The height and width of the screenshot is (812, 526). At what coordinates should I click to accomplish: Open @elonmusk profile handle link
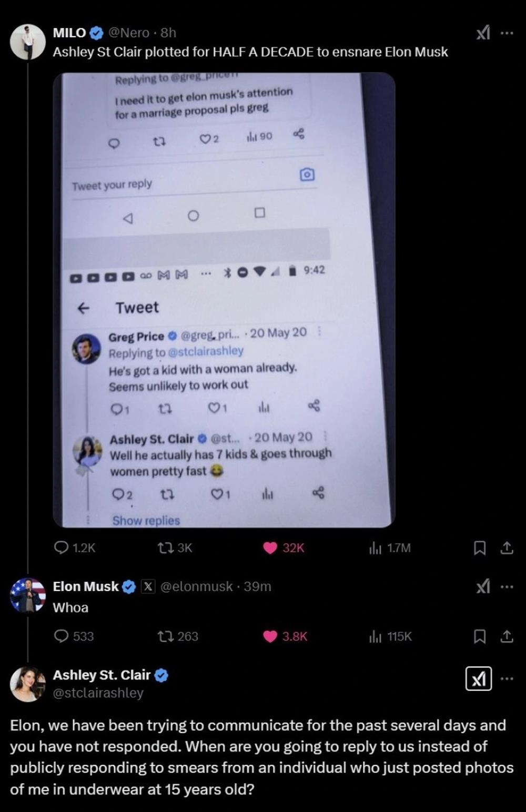click(196, 586)
